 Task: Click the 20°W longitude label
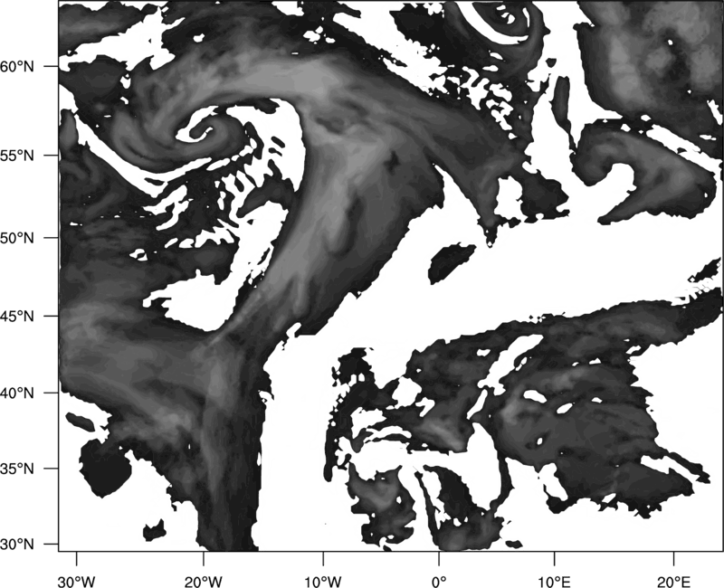click(x=203, y=582)
